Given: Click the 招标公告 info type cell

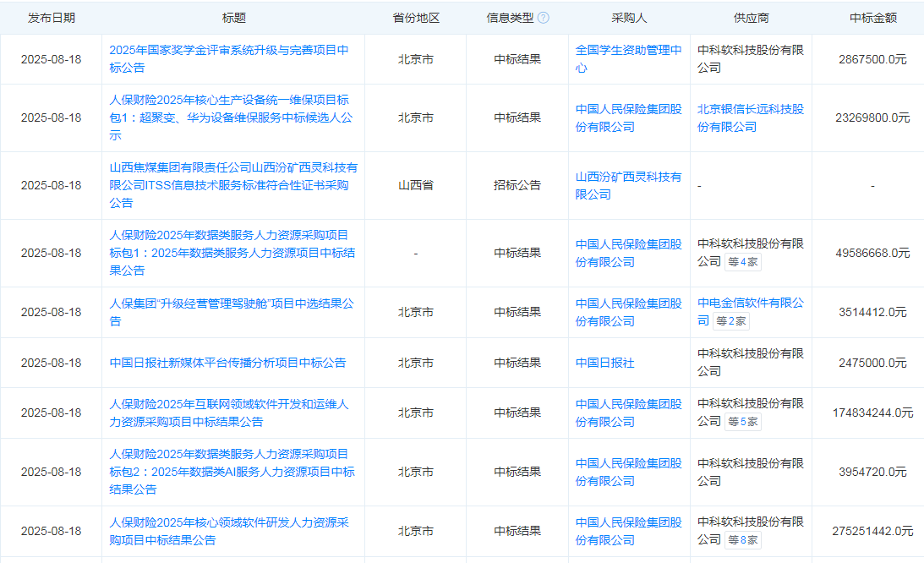Looking at the screenshot, I should coord(517,185).
